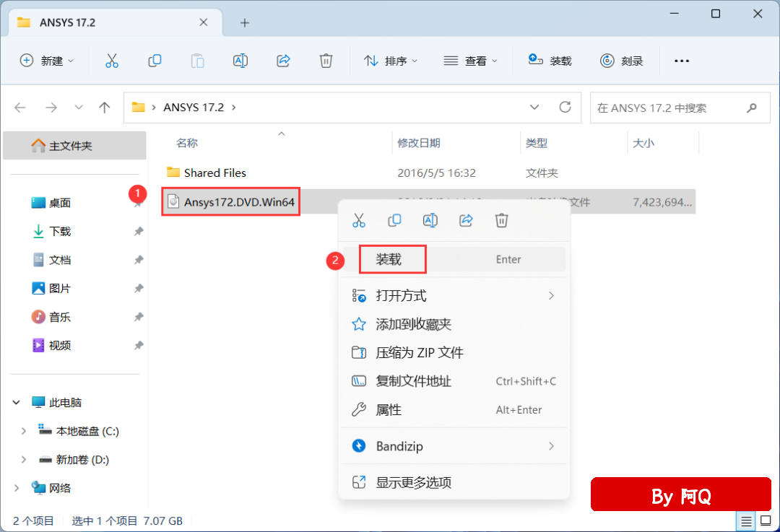Open a new tab with the plus button
780x532 pixels.
click(x=244, y=22)
